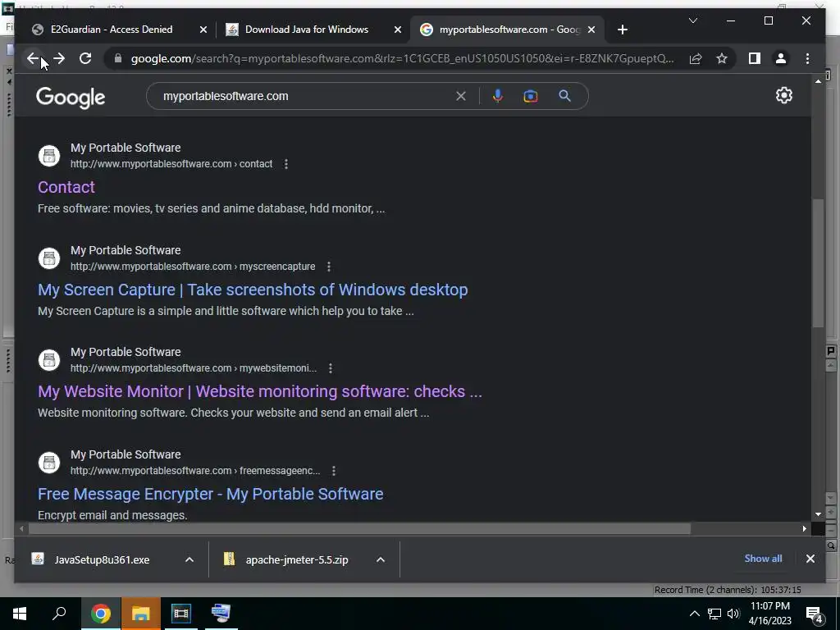Expand options for JavaSetup8u361.exe download
Viewport: 840px width, 630px height.
click(x=189, y=559)
